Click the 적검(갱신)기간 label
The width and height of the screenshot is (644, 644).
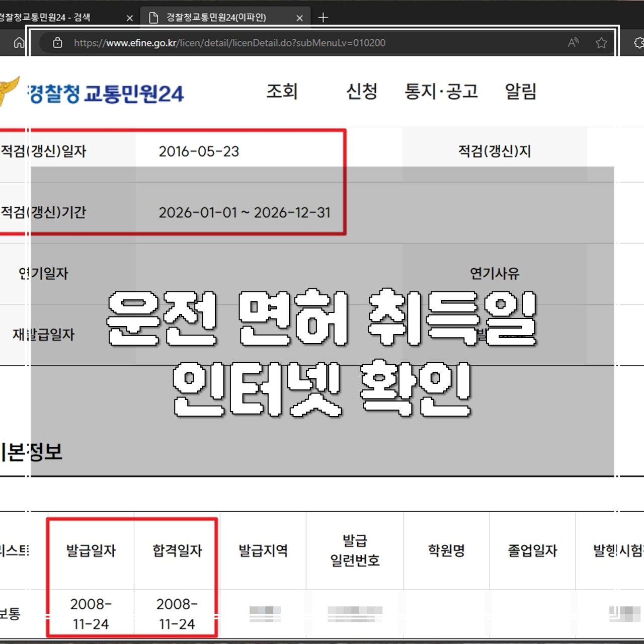pyautogui.click(x=44, y=212)
